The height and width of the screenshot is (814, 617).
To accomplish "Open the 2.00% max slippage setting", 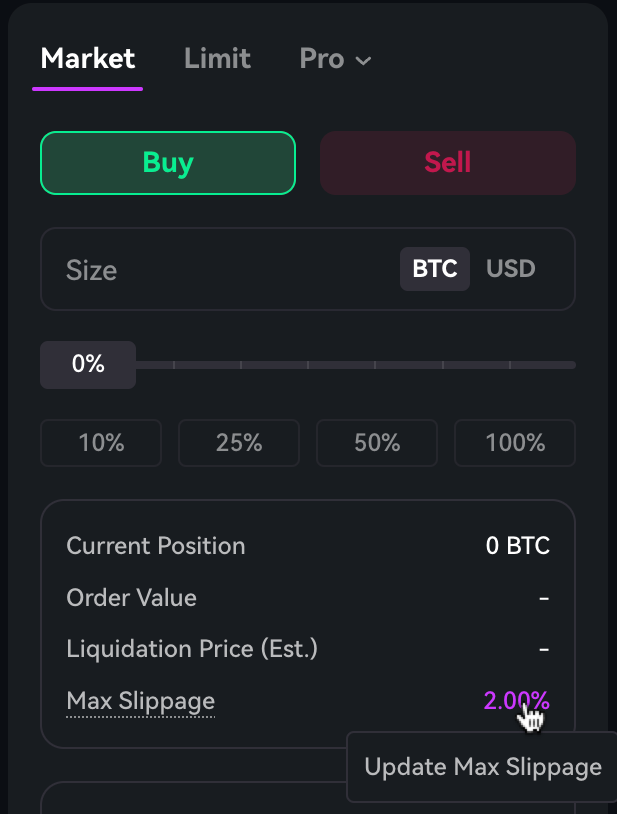I will [x=515, y=701].
